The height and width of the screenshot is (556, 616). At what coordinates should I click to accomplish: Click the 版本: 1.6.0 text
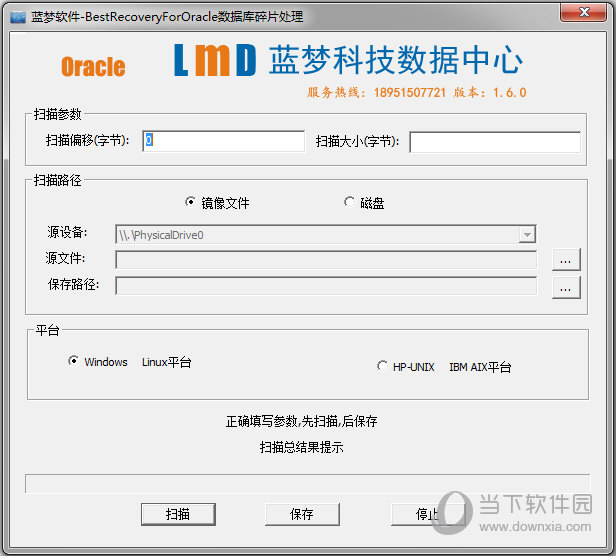pyautogui.click(x=490, y=93)
